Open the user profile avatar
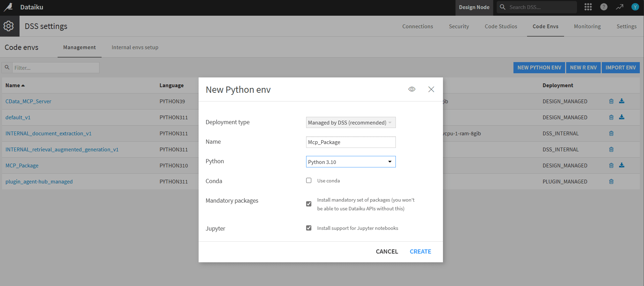 click(x=635, y=7)
